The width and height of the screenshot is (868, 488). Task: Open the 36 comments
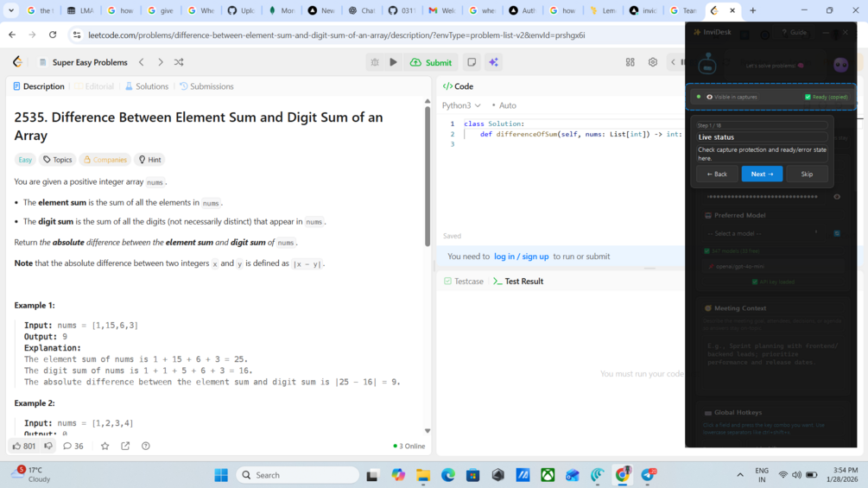(x=73, y=446)
